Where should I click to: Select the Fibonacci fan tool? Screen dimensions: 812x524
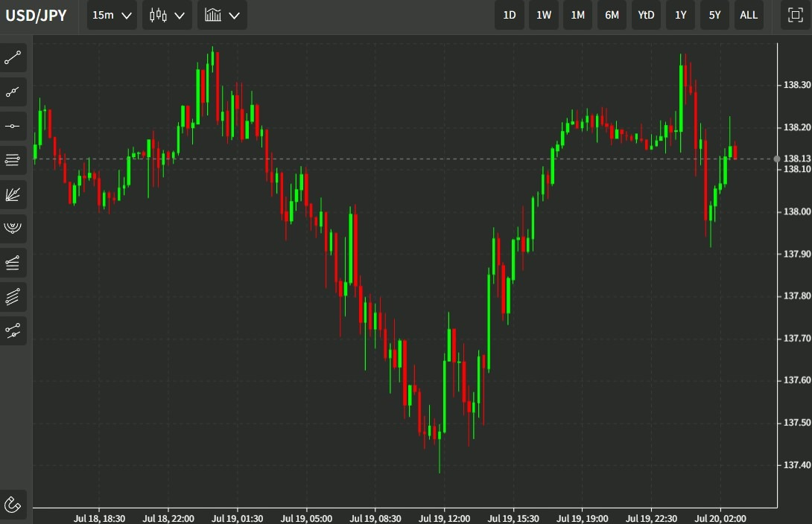(x=13, y=194)
